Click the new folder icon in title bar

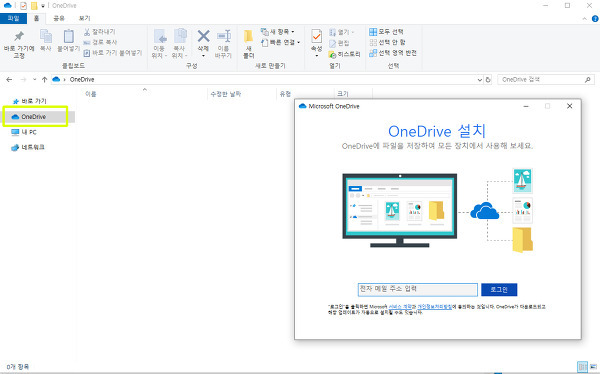[34, 6]
